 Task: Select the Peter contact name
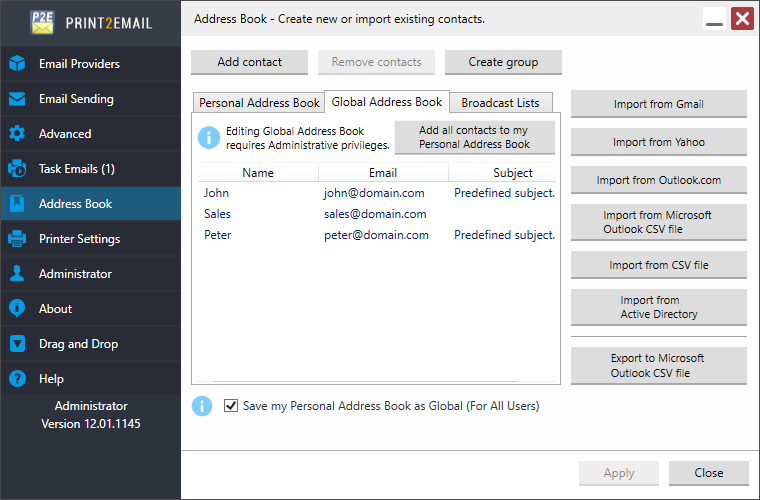(x=218, y=235)
